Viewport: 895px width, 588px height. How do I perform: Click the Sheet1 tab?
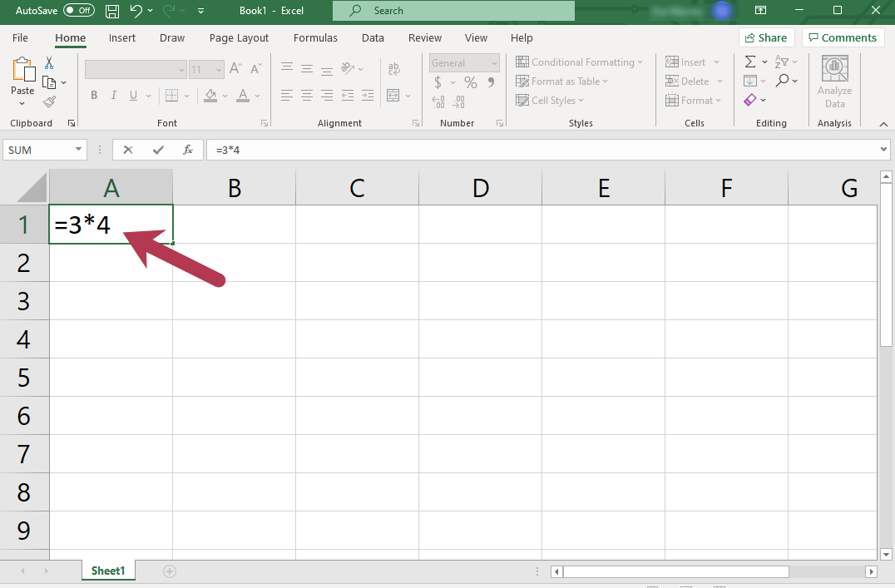coord(108,571)
